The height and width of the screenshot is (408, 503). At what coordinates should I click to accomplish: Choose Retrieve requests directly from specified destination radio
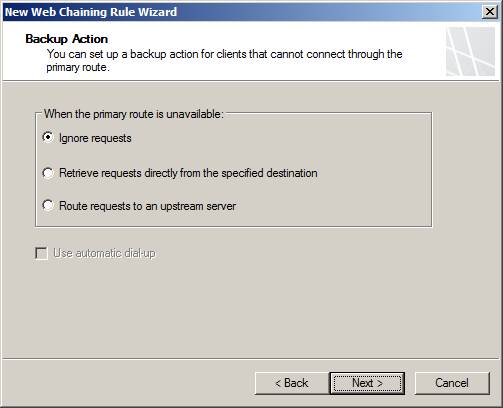tap(48, 173)
